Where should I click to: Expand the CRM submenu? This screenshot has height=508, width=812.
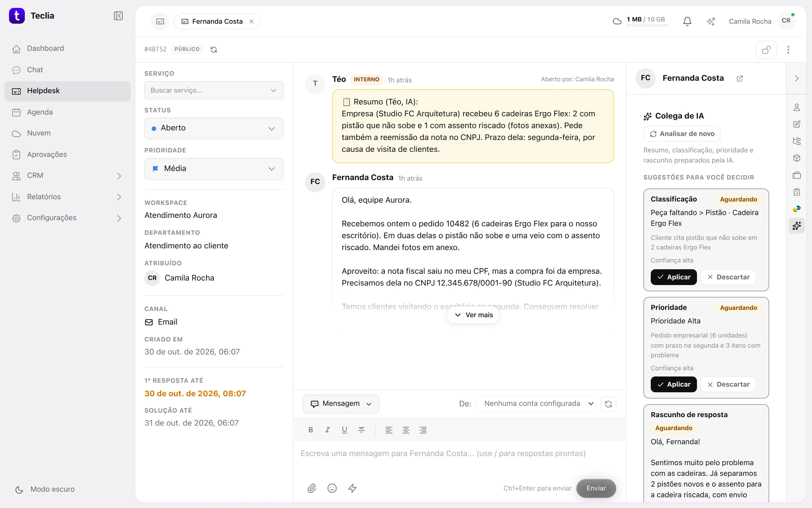click(x=119, y=176)
